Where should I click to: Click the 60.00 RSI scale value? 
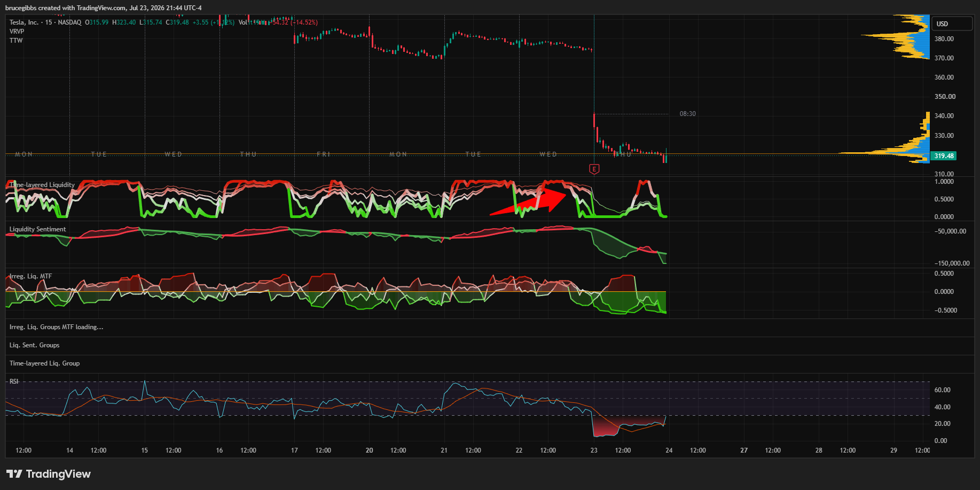pyautogui.click(x=943, y=390)
